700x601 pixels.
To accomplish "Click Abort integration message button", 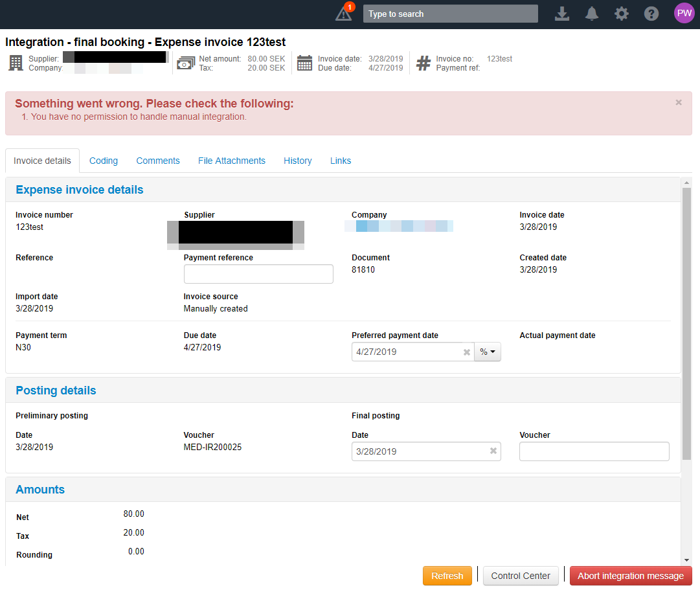I will 631,576.
